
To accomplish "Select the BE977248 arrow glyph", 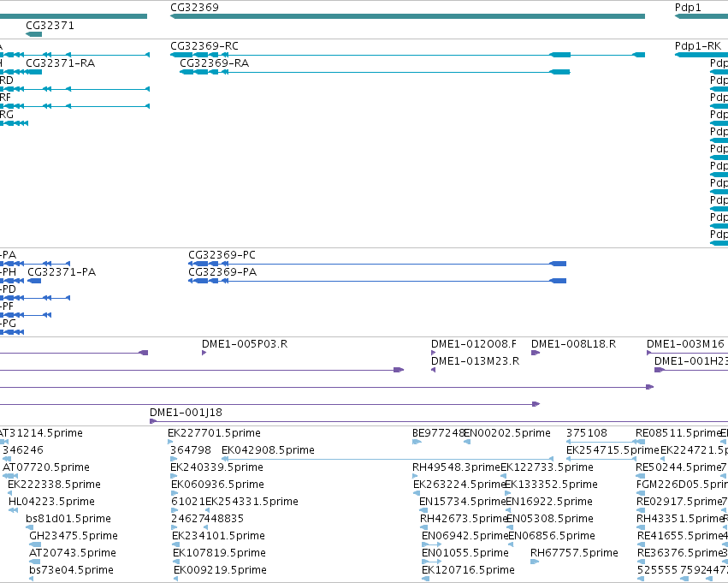I will (x=417, y=442).
